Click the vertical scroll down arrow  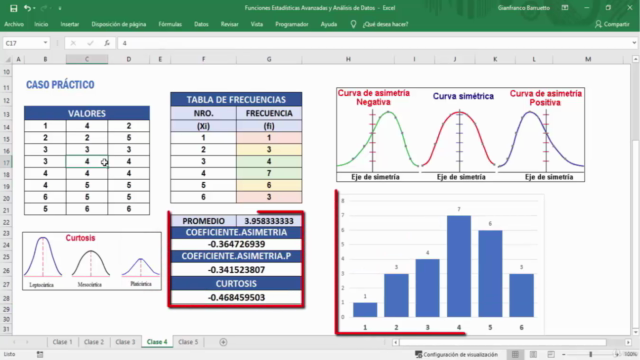pos(636,332)
